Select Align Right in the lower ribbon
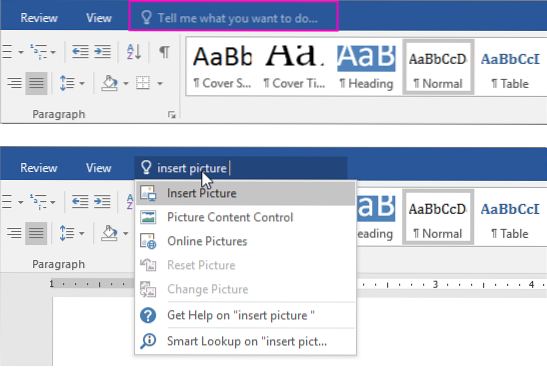The height and width of the screenshot is (369, 547). click(14, 233)
